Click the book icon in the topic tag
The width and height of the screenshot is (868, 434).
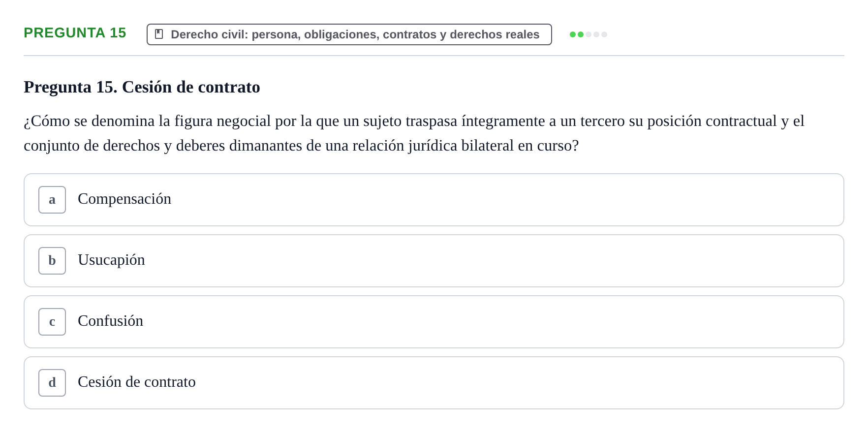pos(159,34)
